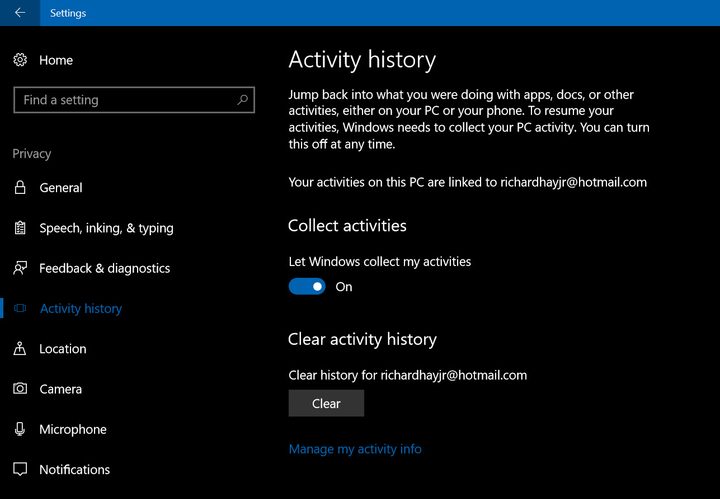Click the Privacy category label
720x499 pixels.
point(32,154)
